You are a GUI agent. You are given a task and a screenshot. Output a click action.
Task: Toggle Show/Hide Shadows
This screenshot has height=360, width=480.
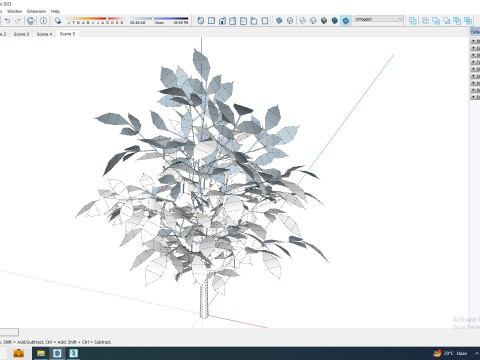point(58,21)
